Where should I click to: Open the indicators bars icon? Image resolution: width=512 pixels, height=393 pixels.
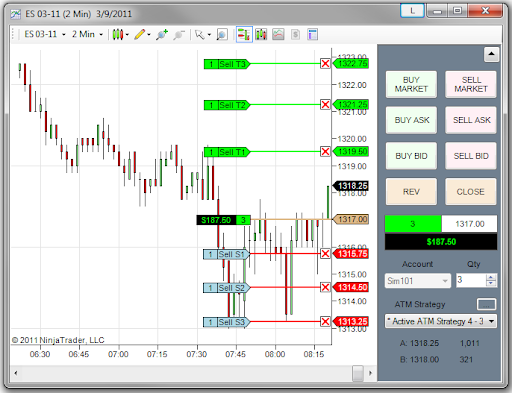click(x=261, y=34)
